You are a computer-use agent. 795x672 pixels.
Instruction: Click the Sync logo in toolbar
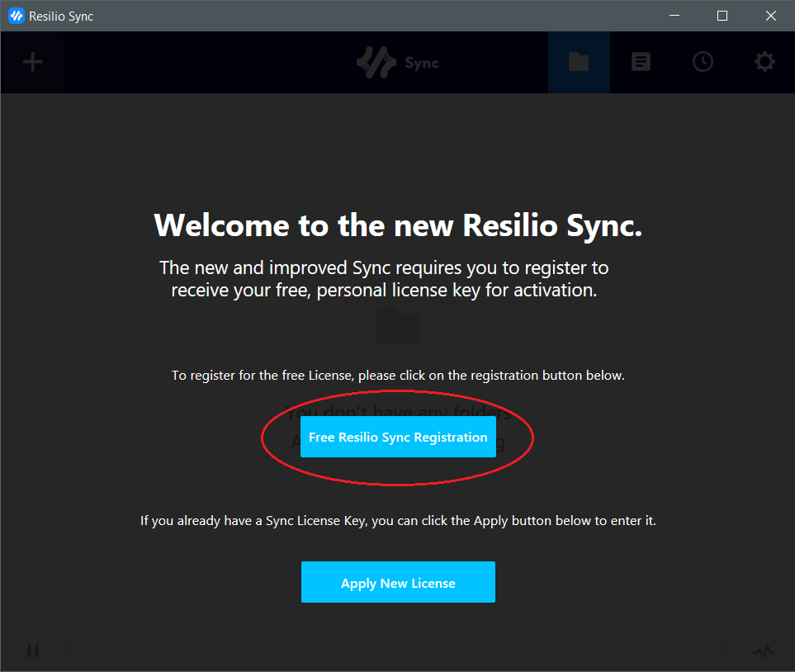pos(398,63)
